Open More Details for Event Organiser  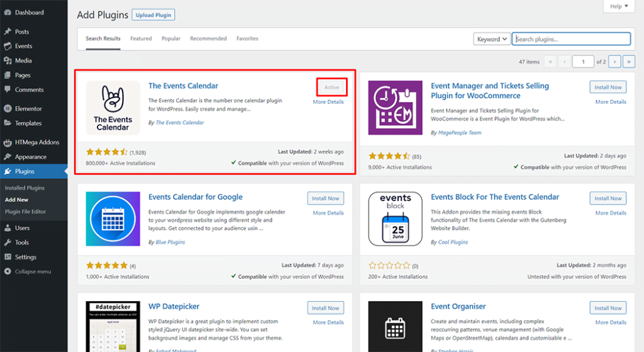(611, 322)
